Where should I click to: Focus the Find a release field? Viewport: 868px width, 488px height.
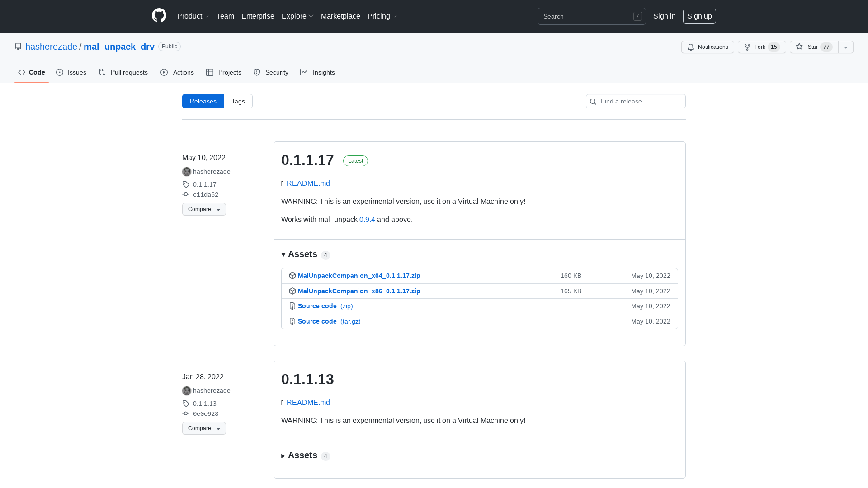(636, 101)
